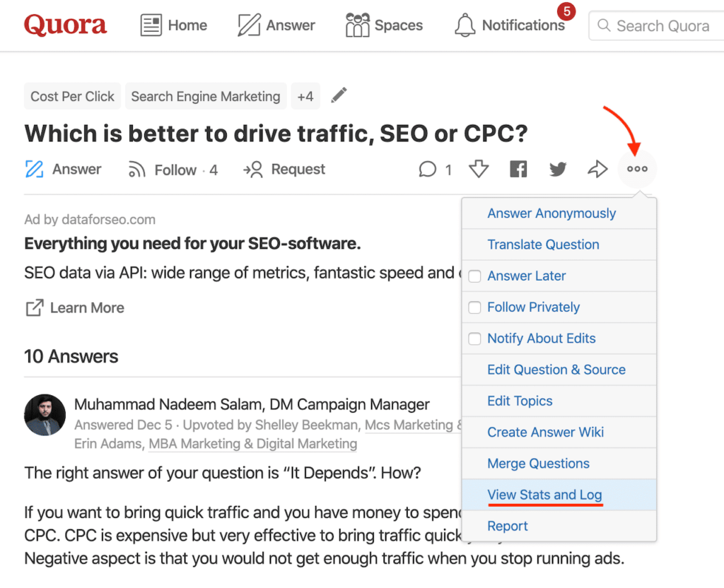This screenshot has width=724, height=588.
Task: Open Notifications with bell icon
Action: pos(509,25)
